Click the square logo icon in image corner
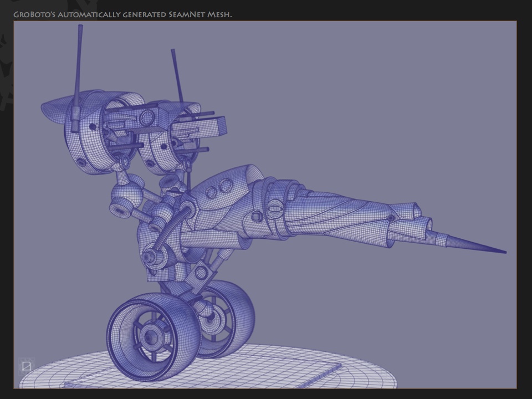The image size is (532, 399). point(27,366)
